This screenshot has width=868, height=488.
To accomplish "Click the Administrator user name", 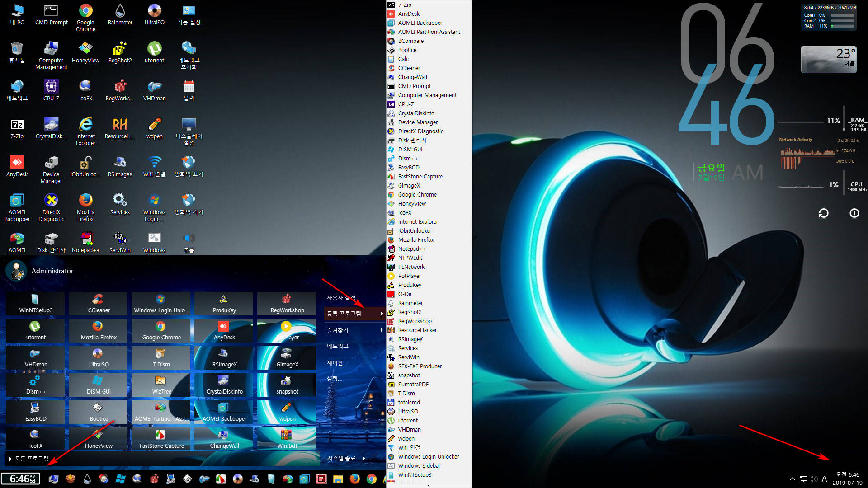I will (x=52, y=271).
